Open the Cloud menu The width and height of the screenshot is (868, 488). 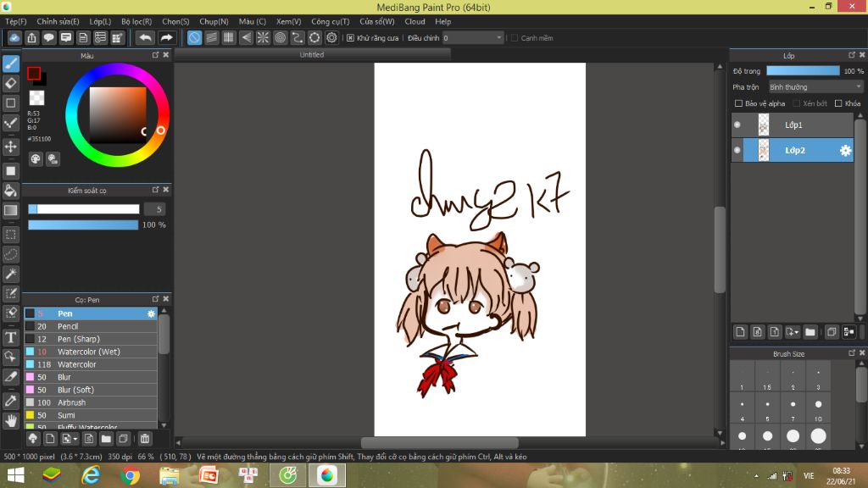[415, 21]
